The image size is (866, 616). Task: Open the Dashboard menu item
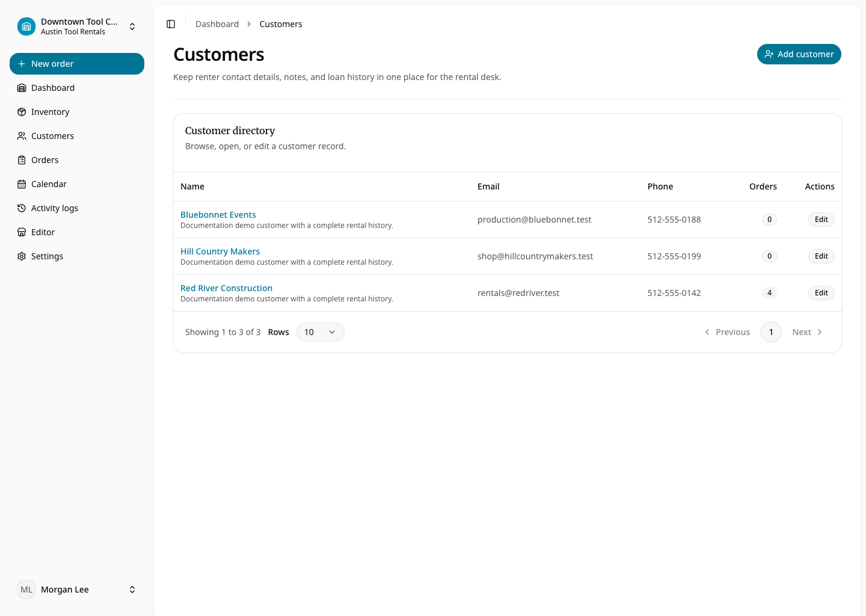(x=77, y=88)
